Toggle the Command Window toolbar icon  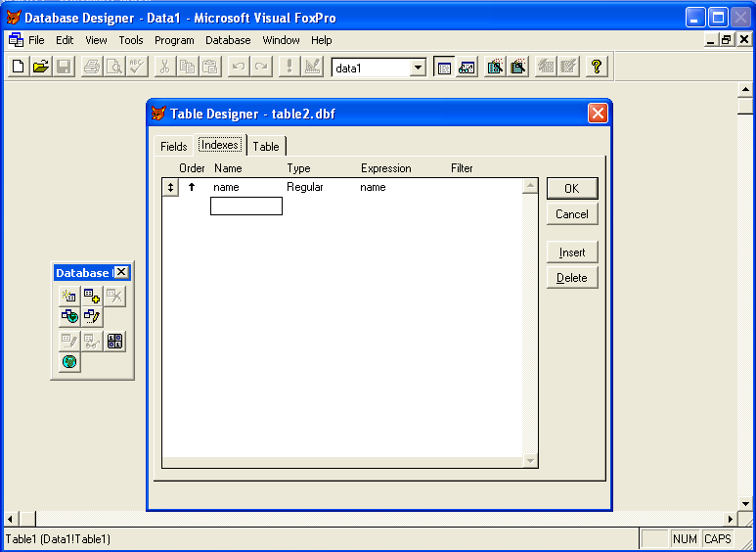pyautogui.click(x=444, y=67)
